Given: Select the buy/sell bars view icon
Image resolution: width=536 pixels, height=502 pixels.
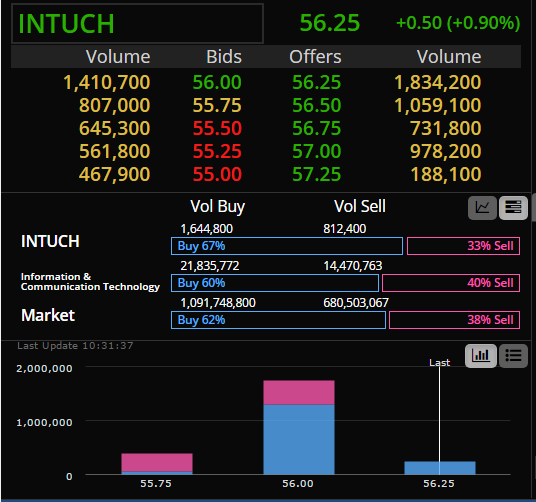Looking at the screenshot, I should [x=513, y=208].
